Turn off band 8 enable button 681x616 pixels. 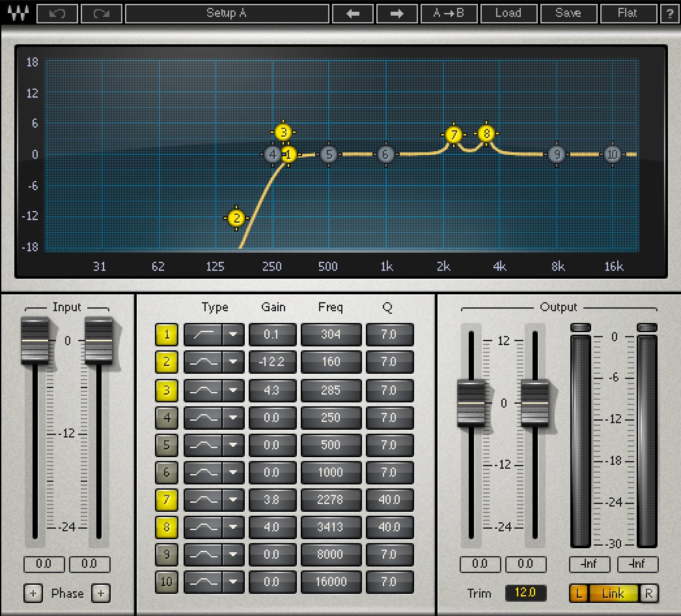click(167, 527)
